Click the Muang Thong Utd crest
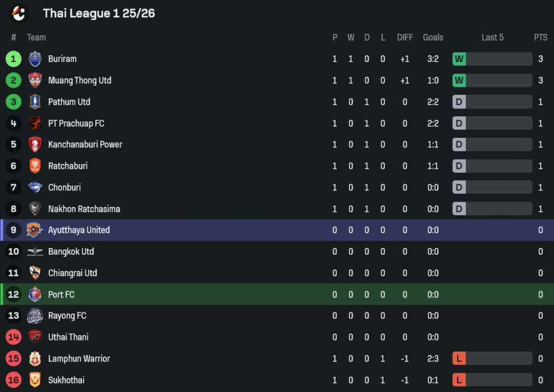Viewport: 554px width, 392px height. (35, 80)
